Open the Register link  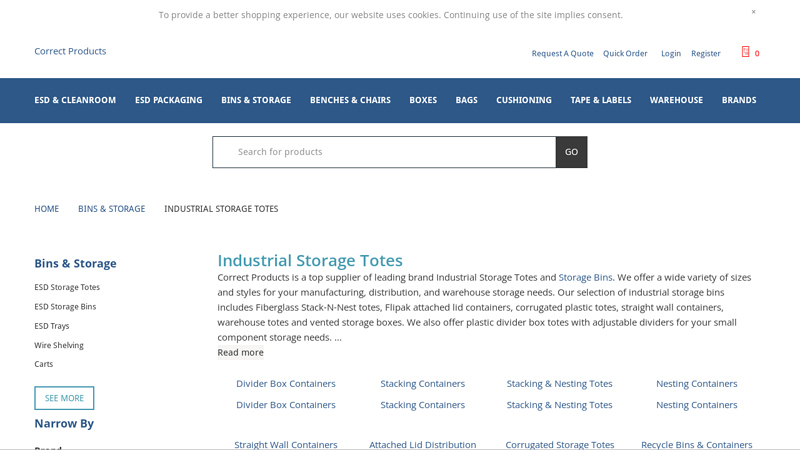pyautogui.click(x=705, y=54)
